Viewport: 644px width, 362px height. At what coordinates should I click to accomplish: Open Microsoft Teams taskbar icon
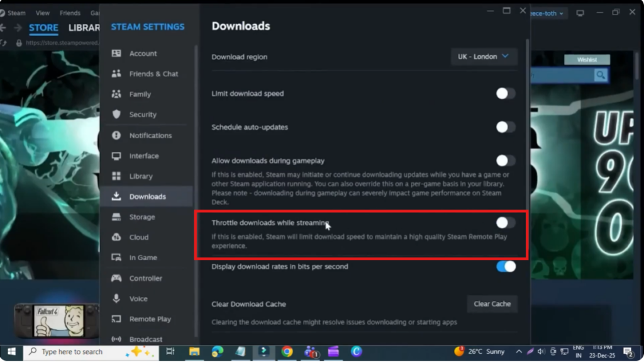pos(311,352)
